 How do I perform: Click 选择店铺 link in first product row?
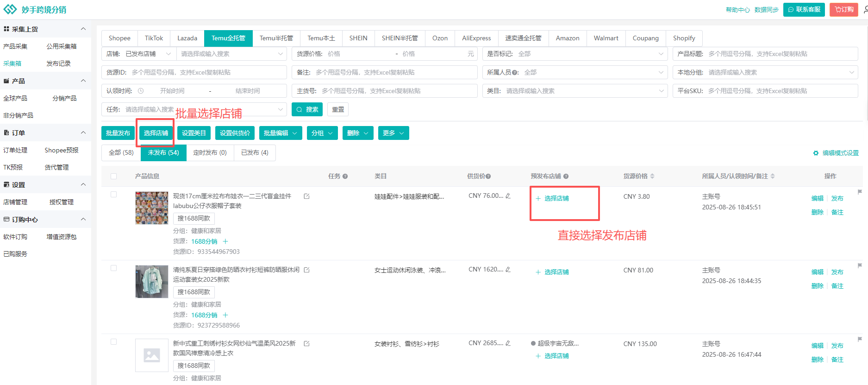tap(556, 198)
